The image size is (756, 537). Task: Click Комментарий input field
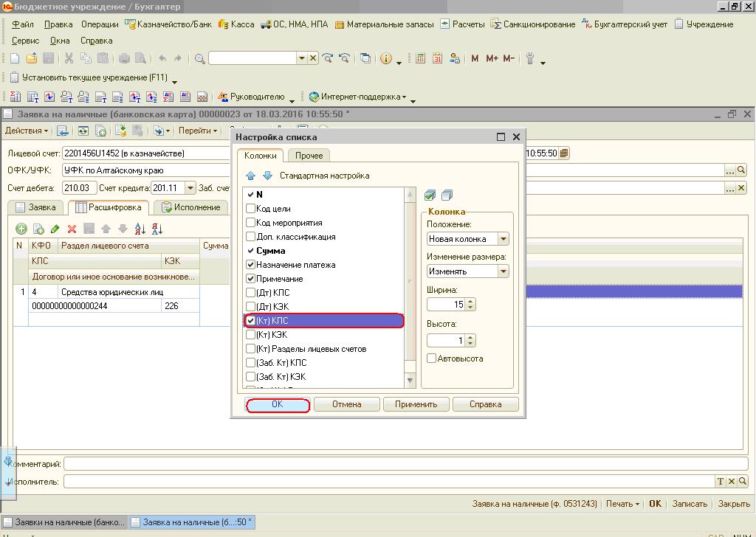click(405, 464)
